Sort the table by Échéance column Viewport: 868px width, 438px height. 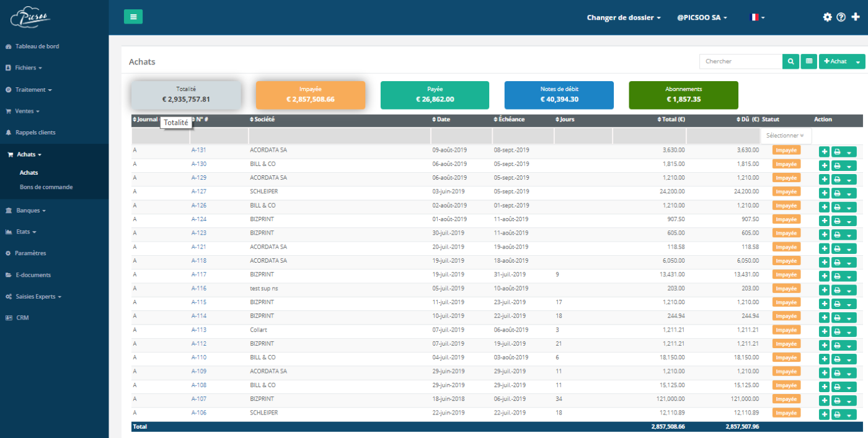click(x=509, y=119)
